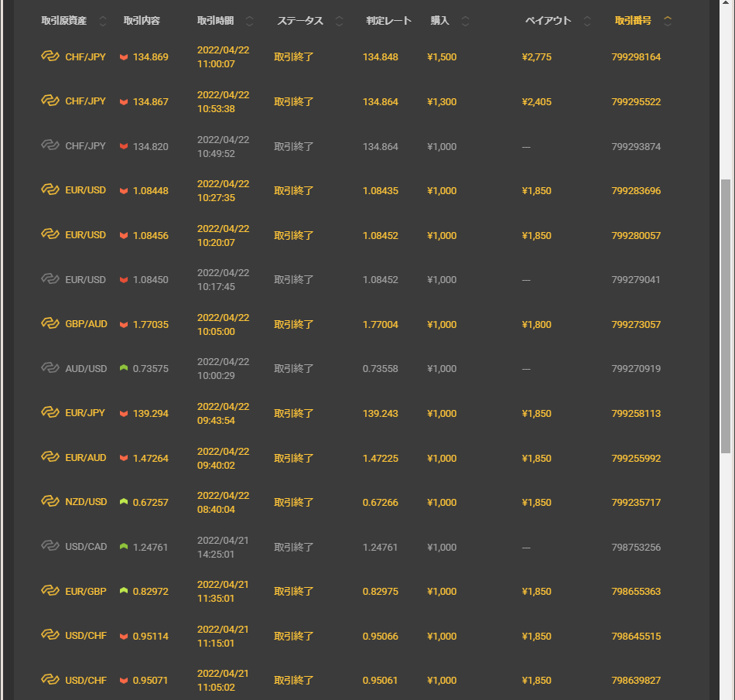Image resolution: width=735 pixels, height=700 pixels.
Task: Click the CHF/JPY asset icon for trade 799298164
Action: (x=50, y=56)
